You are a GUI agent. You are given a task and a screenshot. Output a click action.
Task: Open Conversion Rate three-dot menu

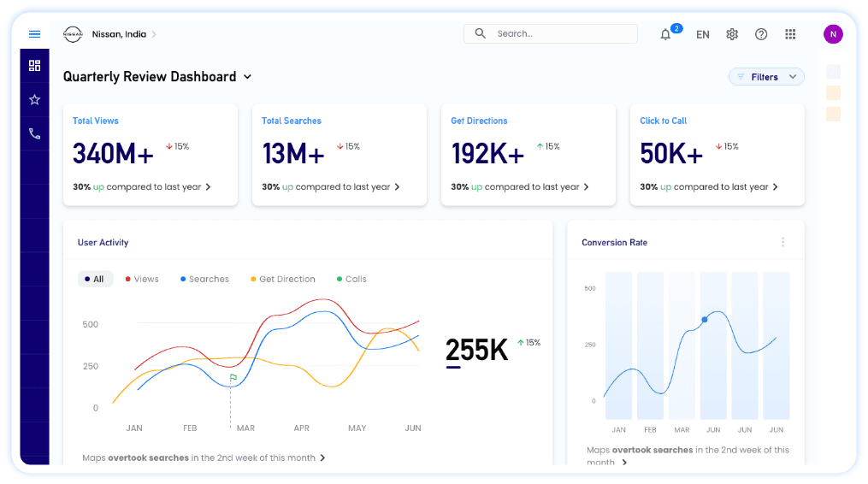pyautogui.click(x=782, y=242)
